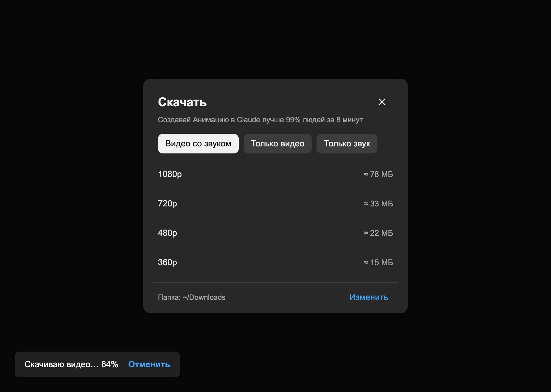Choose the Только звук option

click(347, 144)
